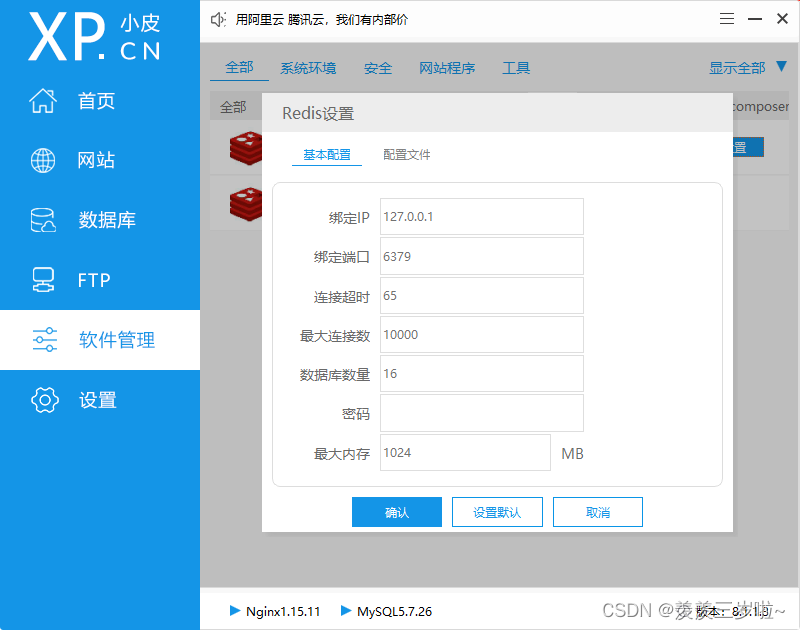Click the MySQL5.7.26 status text
Screen dimensions: 800x630
pos(394,611)
